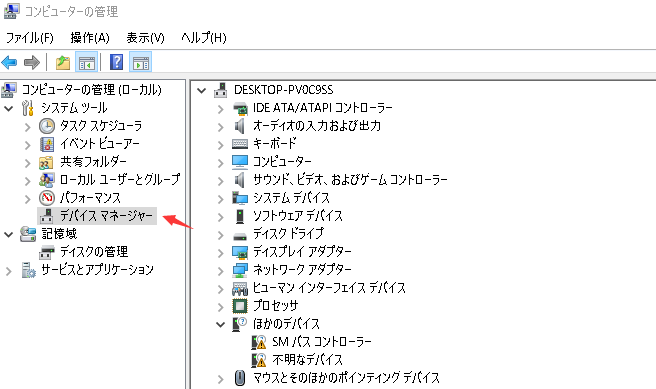Select the パフォーマンス text label
The width and height of the screenshot is (656, 389).
[90, 198]
